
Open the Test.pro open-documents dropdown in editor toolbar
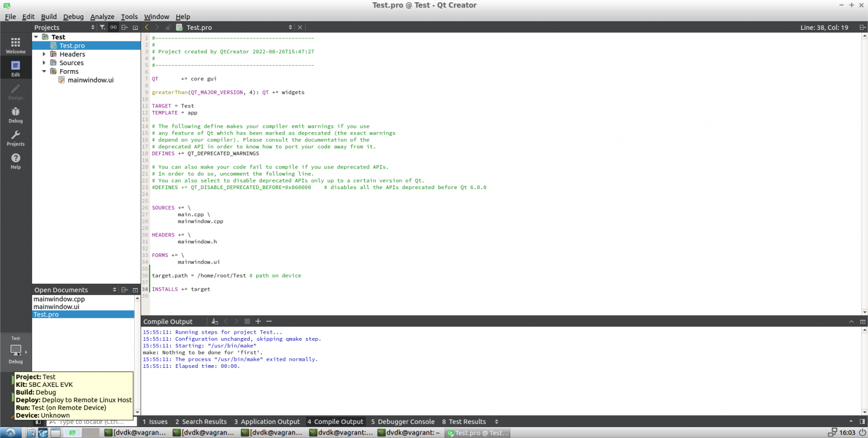(290, 27)
